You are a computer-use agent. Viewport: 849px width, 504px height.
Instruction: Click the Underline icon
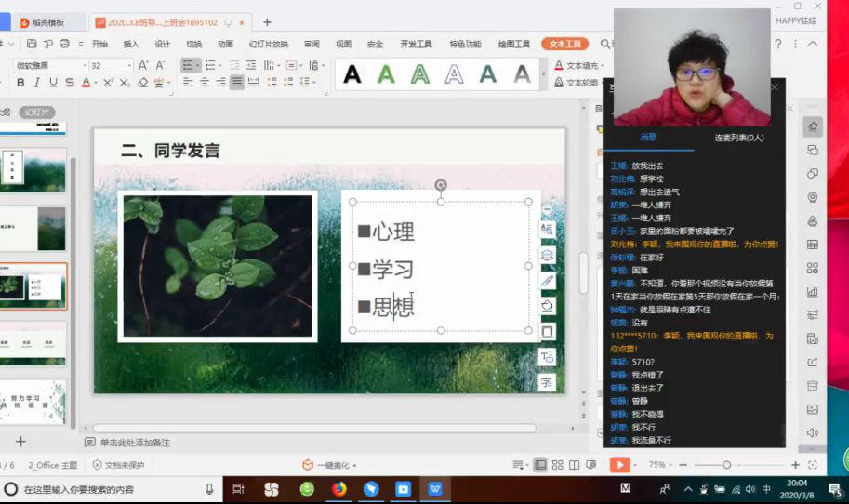pyautogui.click(x=53, y=83)
